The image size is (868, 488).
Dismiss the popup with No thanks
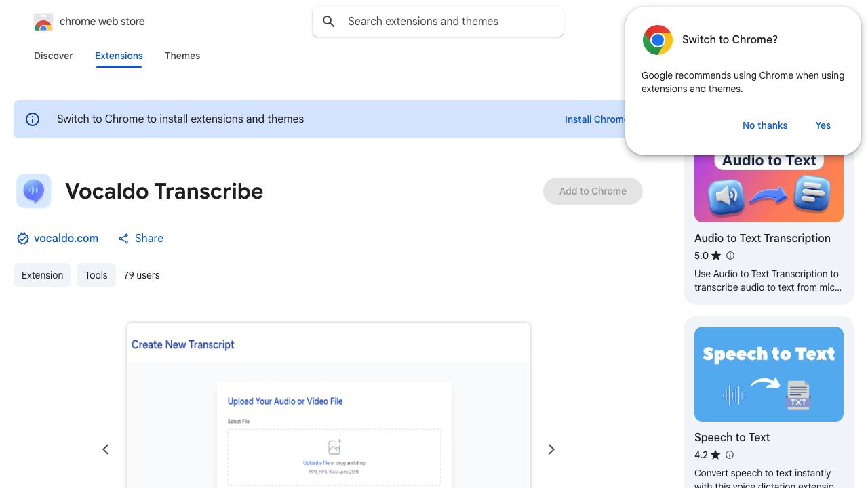[x=765, y=125]
